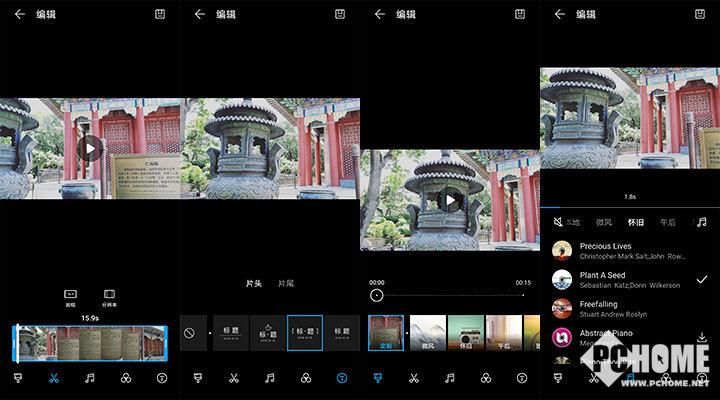Open theme tool on the trim-tool screen

pos(18,378)
